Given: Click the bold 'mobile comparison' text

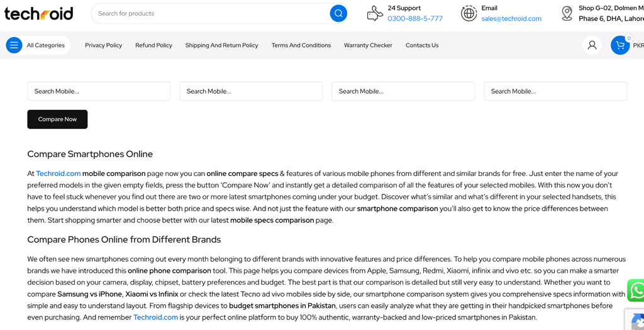Looking at the screenshot, I should click(x=114, y=173).
